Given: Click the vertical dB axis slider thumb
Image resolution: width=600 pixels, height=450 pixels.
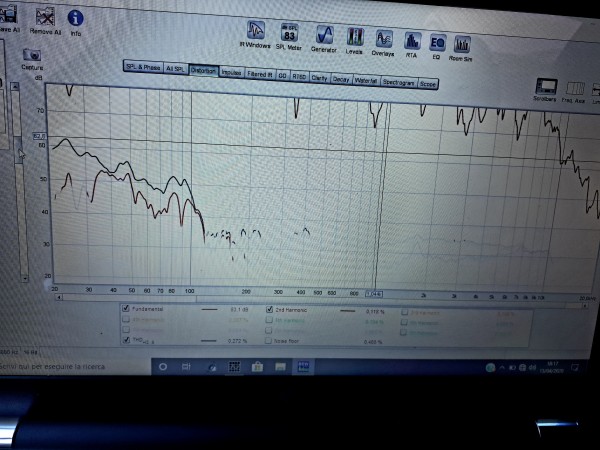Looking at the screenshot, I should point(18,150).
